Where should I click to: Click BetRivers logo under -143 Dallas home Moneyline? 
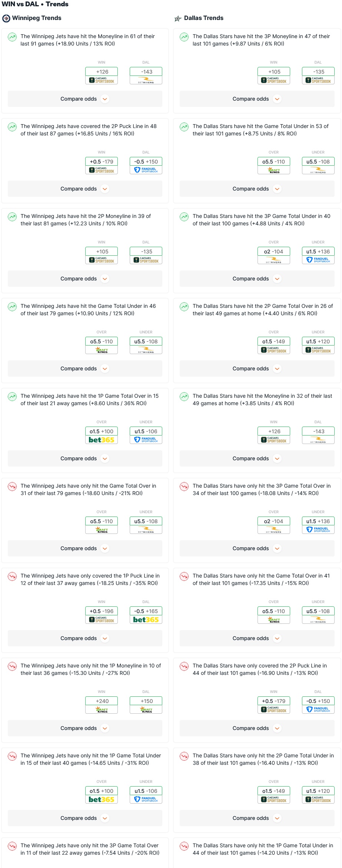click(x=318, y=440)
